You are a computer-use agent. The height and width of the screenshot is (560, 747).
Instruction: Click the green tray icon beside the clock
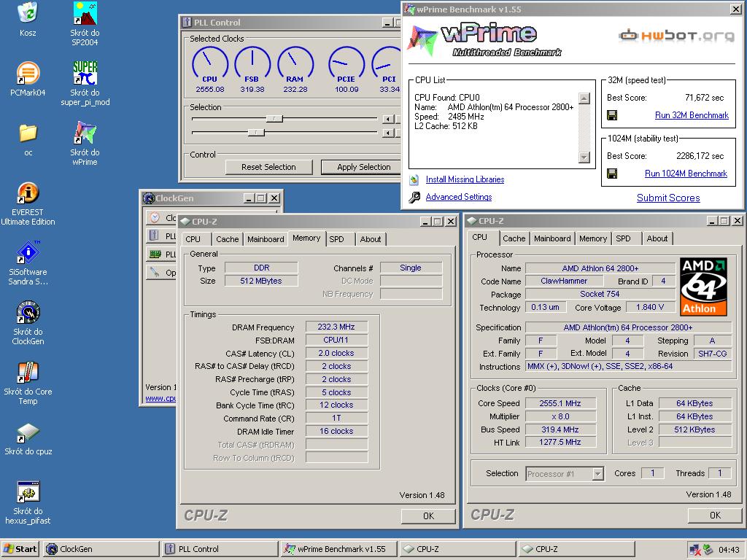(x=708, y=549)
